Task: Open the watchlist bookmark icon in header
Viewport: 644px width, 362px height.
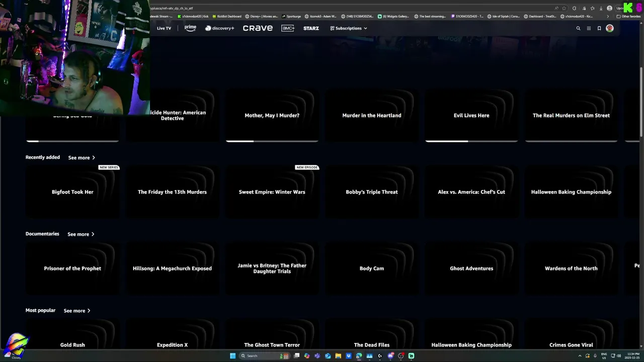Action: pos(599,28)
